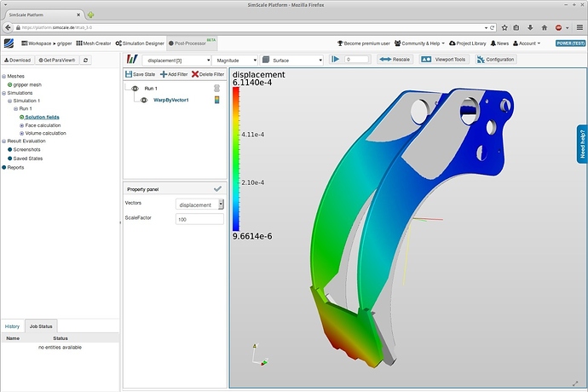Click the Rescale button

pyautogui.click(x=395, y=60)
